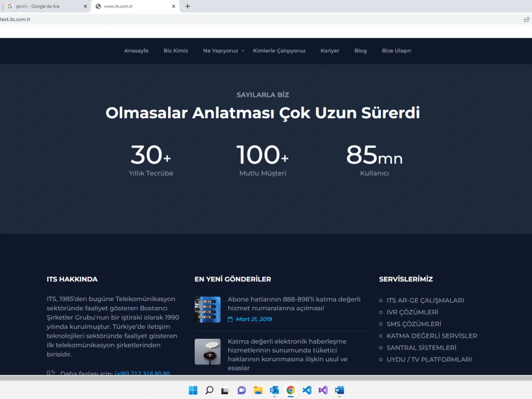Click the Google favicon on first tab

click(x=10, y=6)
